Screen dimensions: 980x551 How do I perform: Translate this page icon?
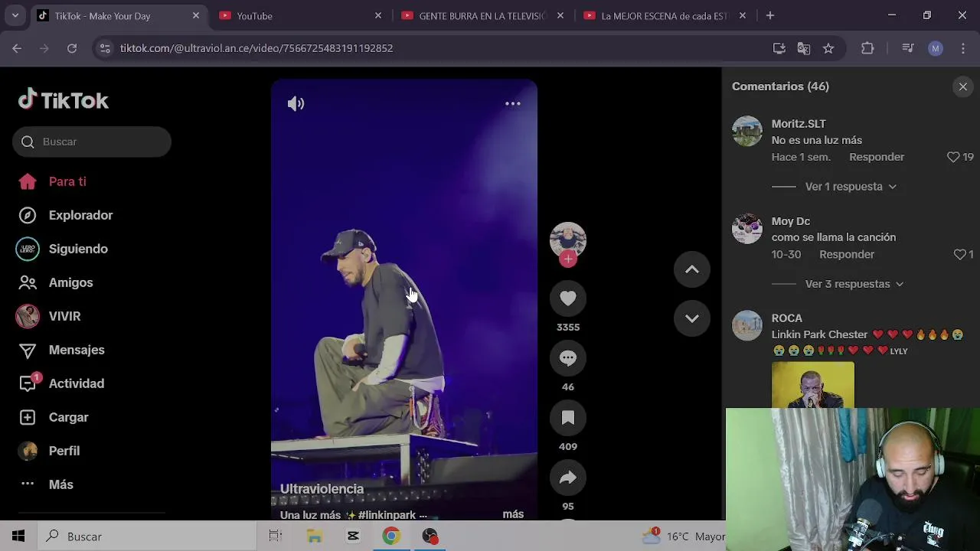(x=804, y=48)
